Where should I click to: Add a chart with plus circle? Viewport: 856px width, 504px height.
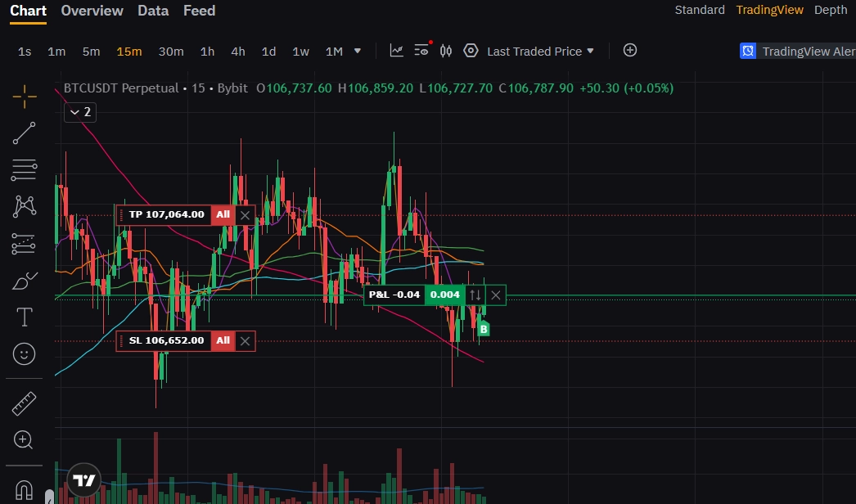click(x=630, y=50)
